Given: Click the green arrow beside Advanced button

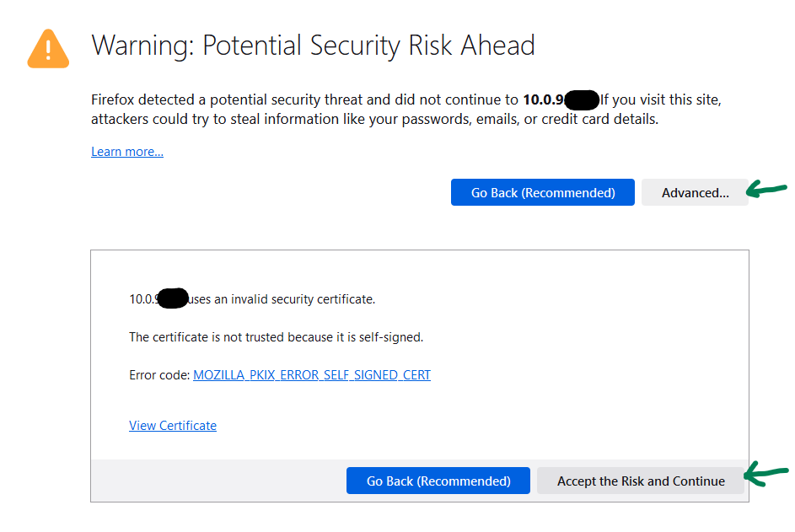Looking at the screenshot, I should [766, 189].
